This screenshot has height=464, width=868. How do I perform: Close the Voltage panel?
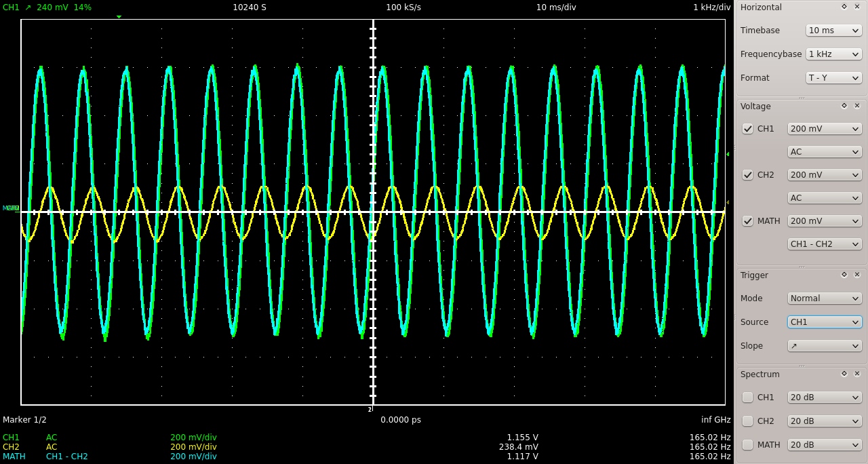(x=857, y=106)
